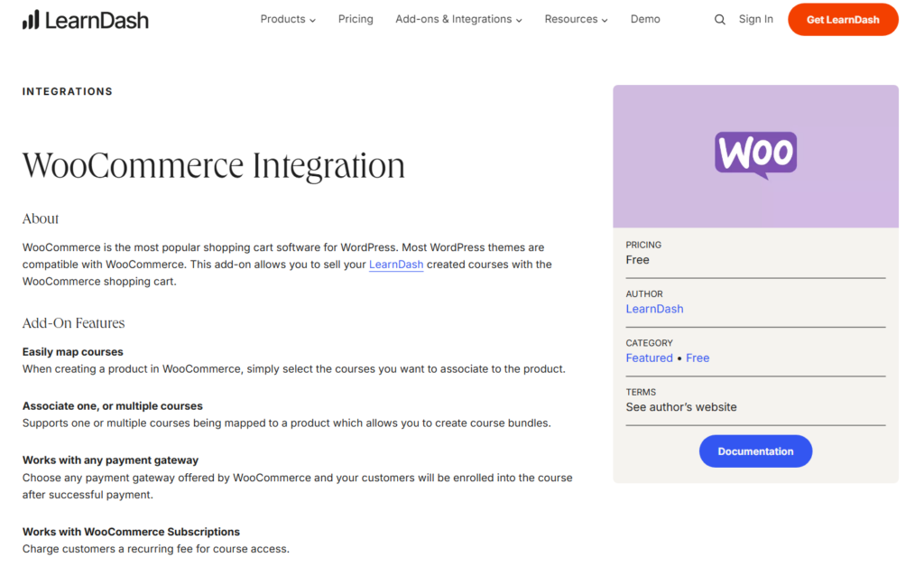Click the pricing value "Free" under PRICING
The height and width of the screenshot is (567, 924).
pos(637,260)
